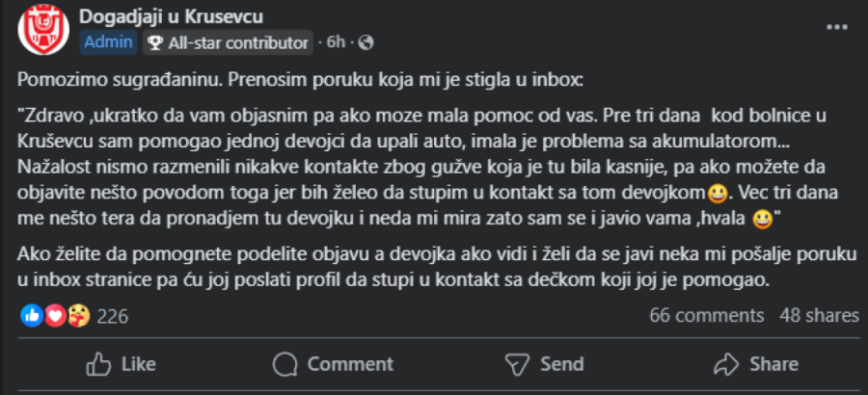Open the Dogadjaji u Krusevcu page name link

click(171, 17)
